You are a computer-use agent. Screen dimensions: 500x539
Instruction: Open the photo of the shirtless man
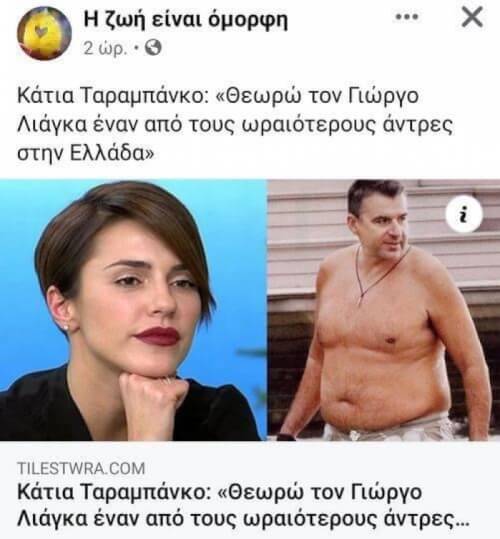click(384, 310)
